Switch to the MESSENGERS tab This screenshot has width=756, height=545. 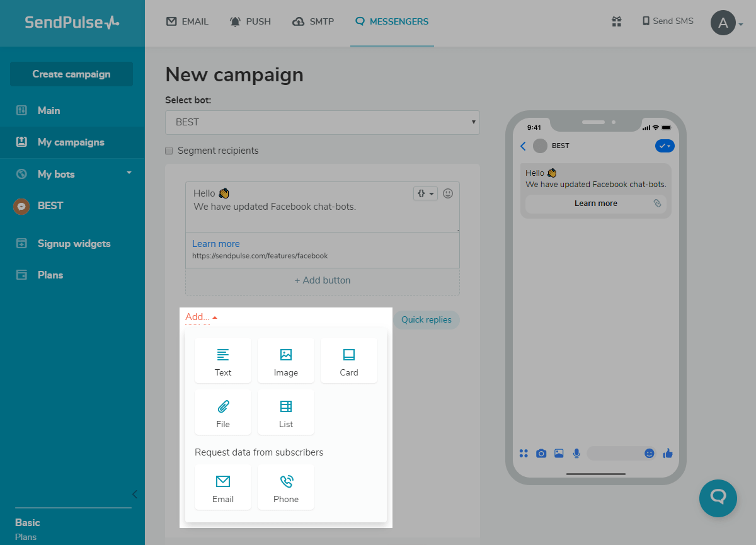click(392, 21)
